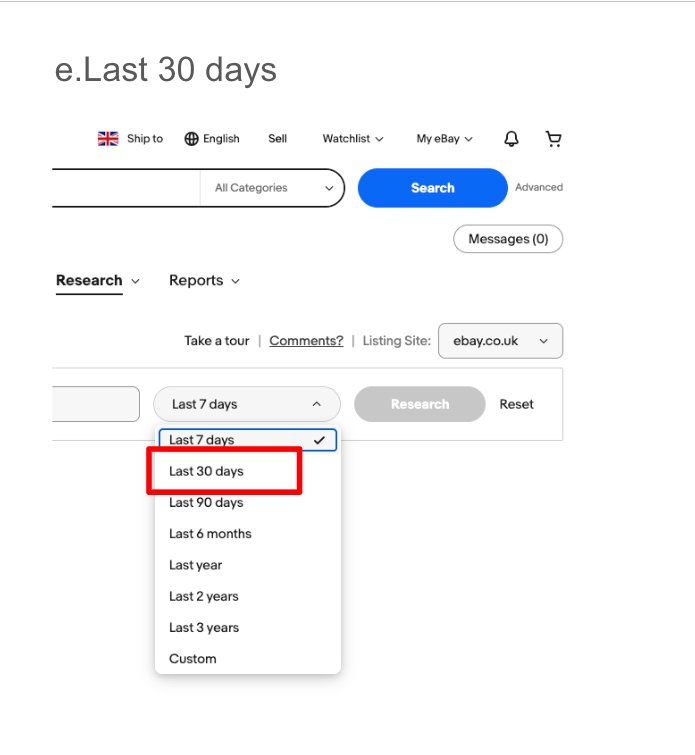This screenshot has width=695, height=755.
Task: Select Last 2 years option
Action: click(x=204, y=596)
